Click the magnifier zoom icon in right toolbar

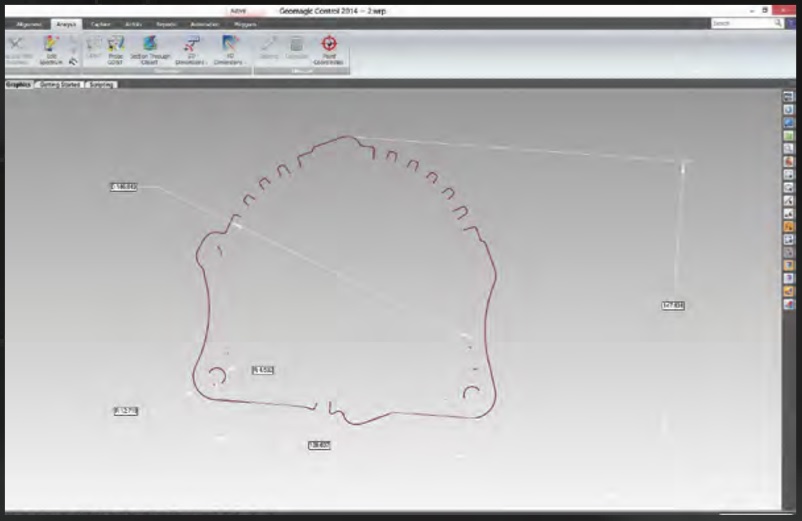(789, 147)
